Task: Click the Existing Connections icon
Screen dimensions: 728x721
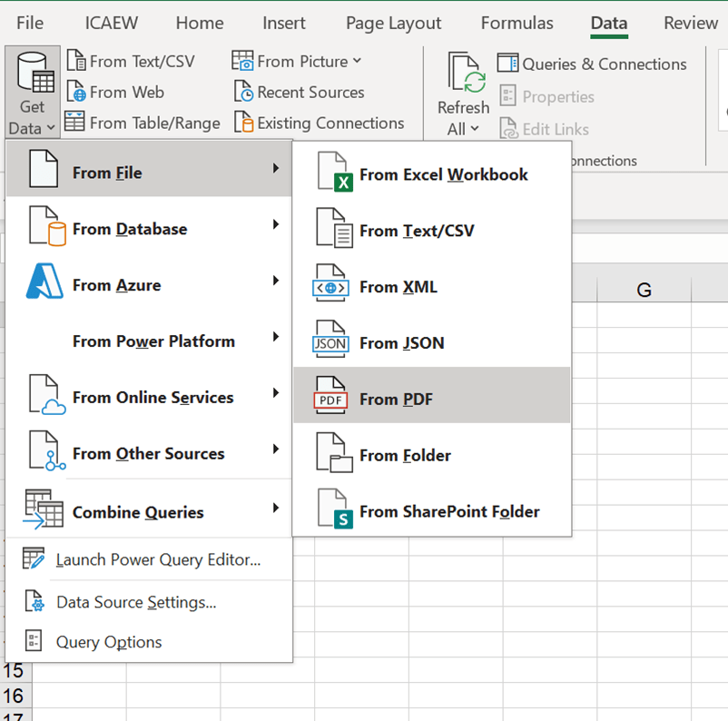Action: (x=243, y=123)
